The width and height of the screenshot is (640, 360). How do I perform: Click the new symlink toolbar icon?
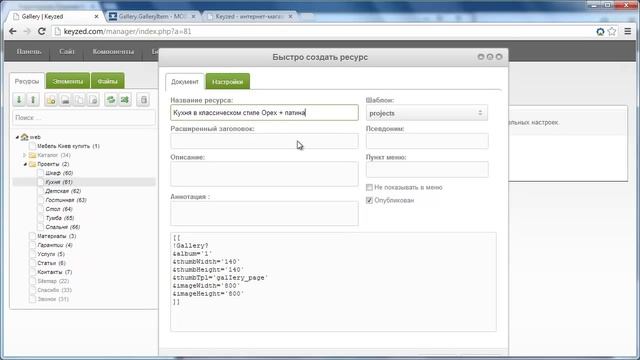(x=79, y=100)
